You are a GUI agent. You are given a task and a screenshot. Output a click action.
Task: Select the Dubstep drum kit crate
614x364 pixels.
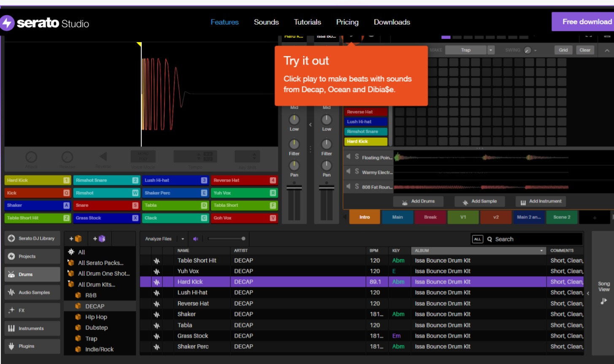pos(96,328)
